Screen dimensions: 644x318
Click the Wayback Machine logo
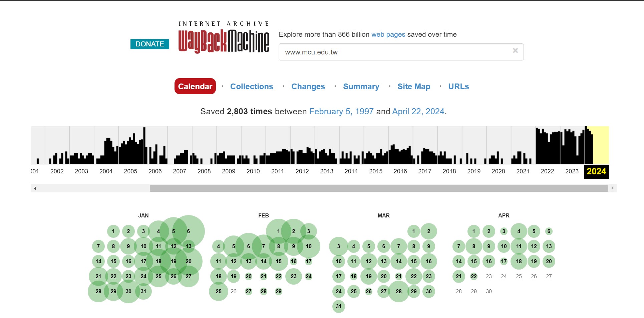(224, 41)
